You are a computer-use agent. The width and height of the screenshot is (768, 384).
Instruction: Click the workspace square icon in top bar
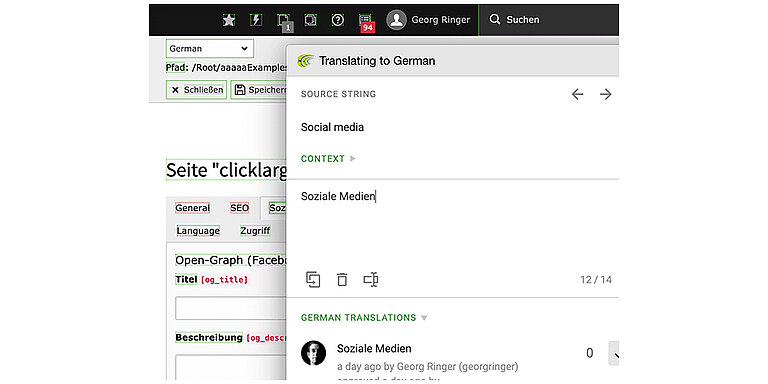tap(311, 20)
